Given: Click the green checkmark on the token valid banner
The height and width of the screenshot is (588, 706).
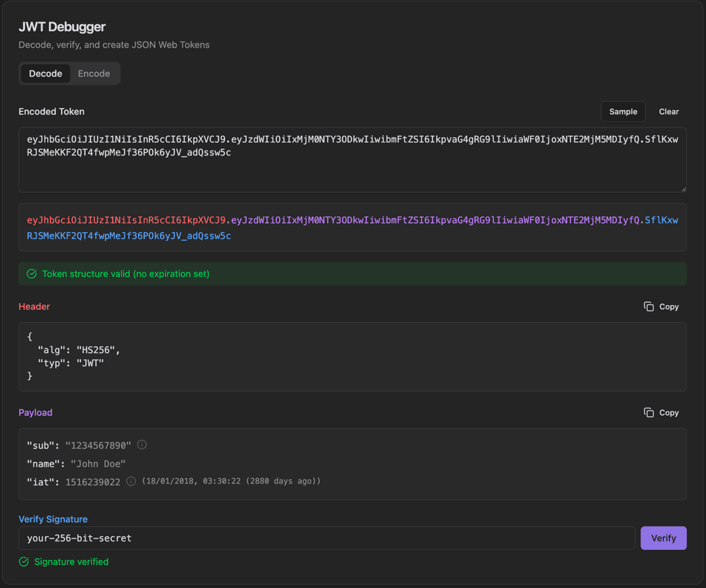Looking at the screenshot, I should (x=31, y=274).
